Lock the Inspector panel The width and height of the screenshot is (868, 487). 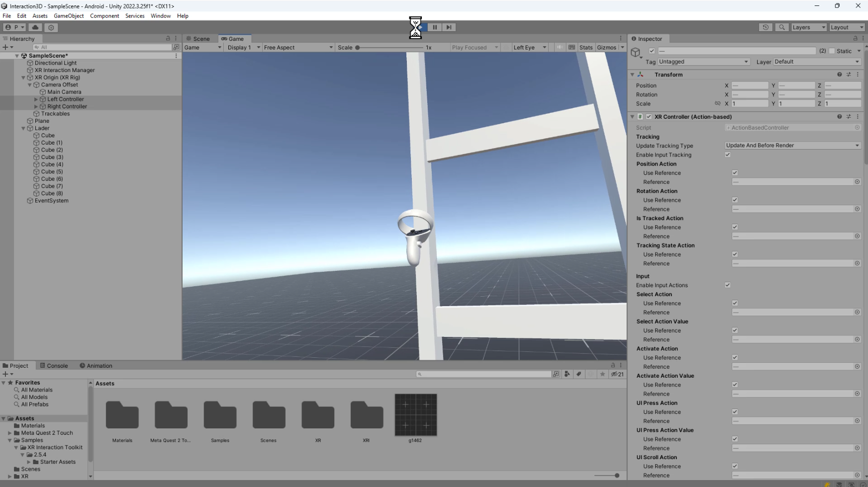click(x=855, y=39)
